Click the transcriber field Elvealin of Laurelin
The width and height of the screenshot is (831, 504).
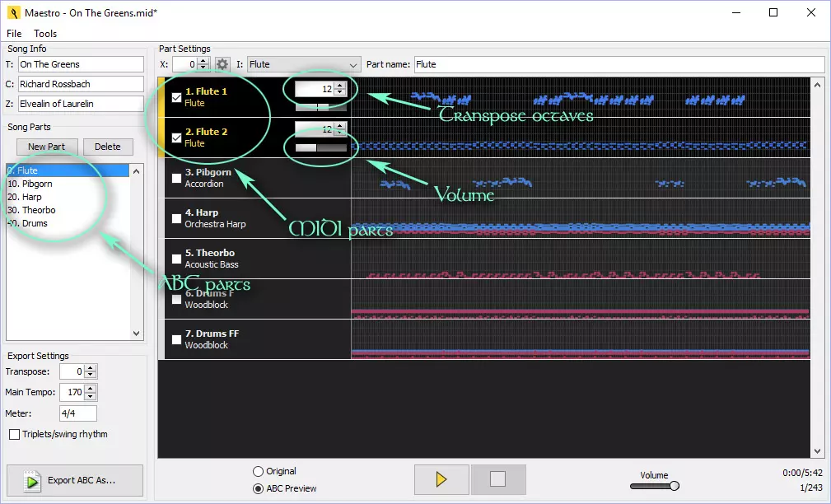pos(81,104)
